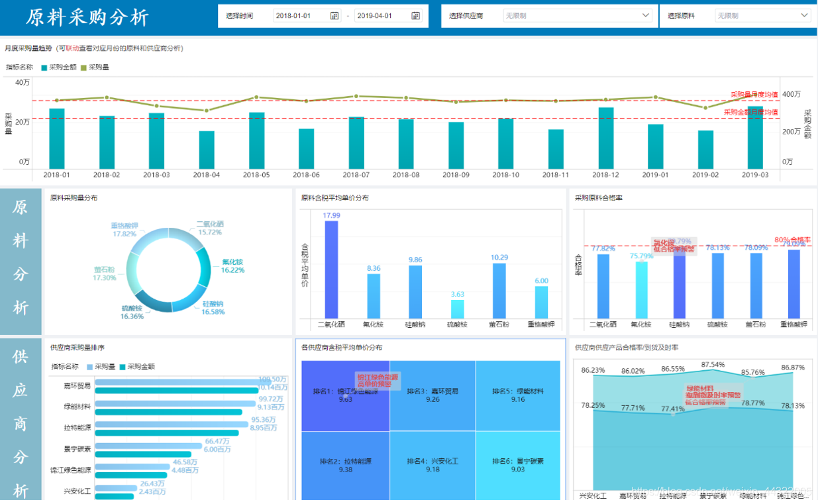Image resolution: width=818 pixels, height=504 pixels.
Task: Click the 10.29 萤石粉 average price bar
Action: pos(499,291)
